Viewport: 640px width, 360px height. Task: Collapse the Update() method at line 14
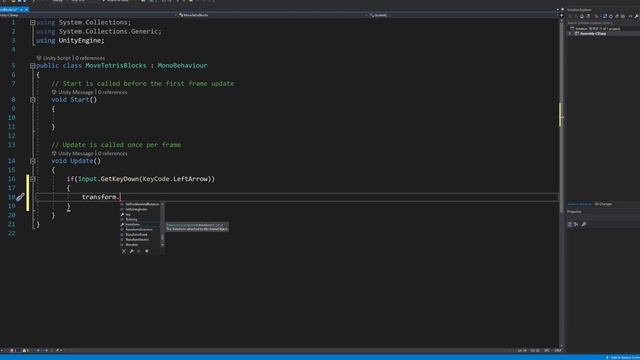(x=33, y=161)
